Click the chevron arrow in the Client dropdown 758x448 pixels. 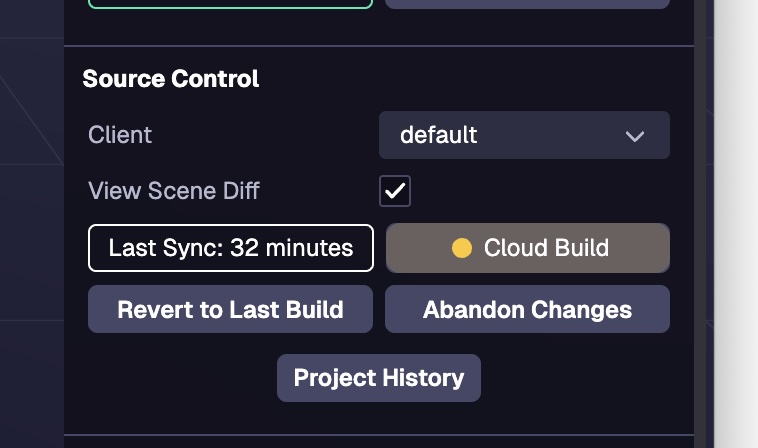[x=635, y=136]
